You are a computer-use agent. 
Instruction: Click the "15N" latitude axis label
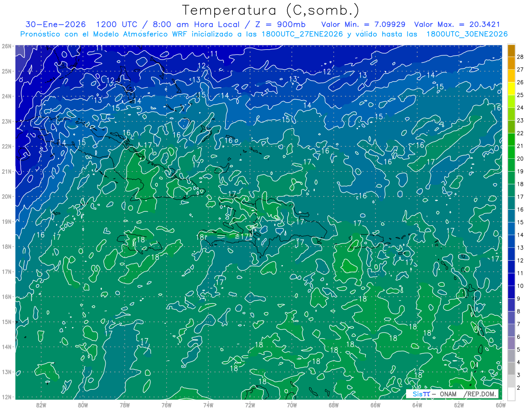6,321
